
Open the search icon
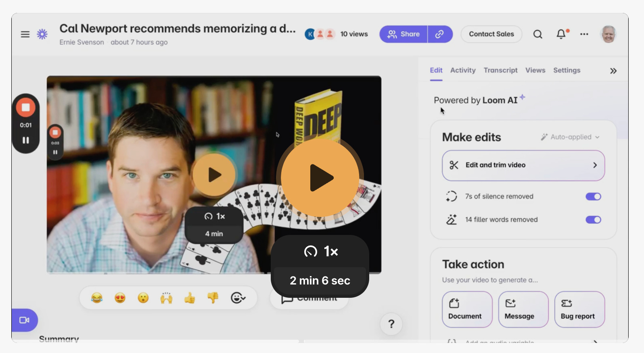point(537,34)
